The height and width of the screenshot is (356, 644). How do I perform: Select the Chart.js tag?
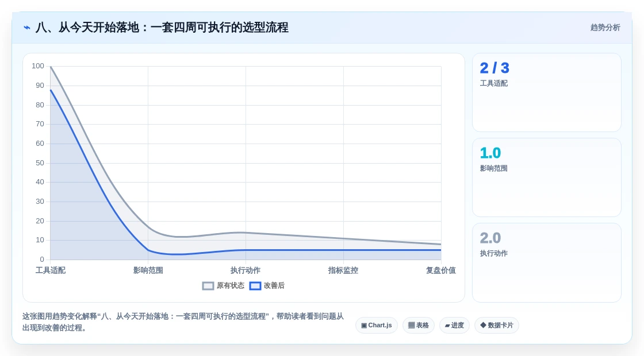tap(376, 325)
